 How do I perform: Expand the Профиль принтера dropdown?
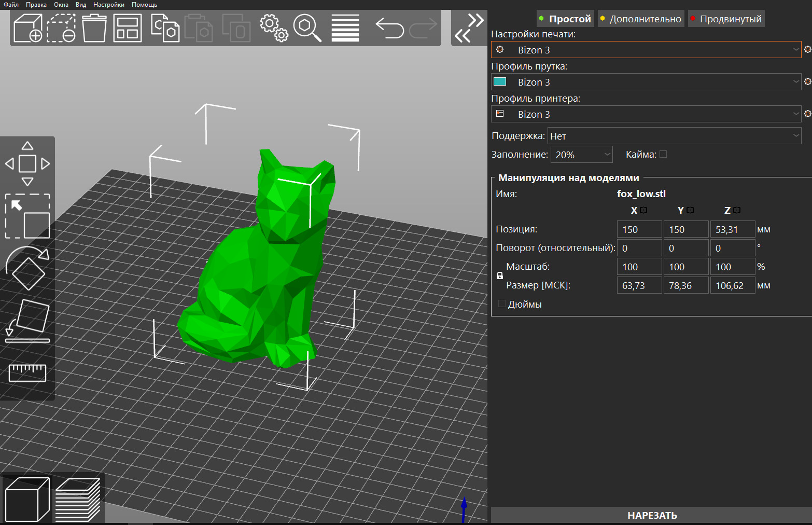(x=646, y=114)
